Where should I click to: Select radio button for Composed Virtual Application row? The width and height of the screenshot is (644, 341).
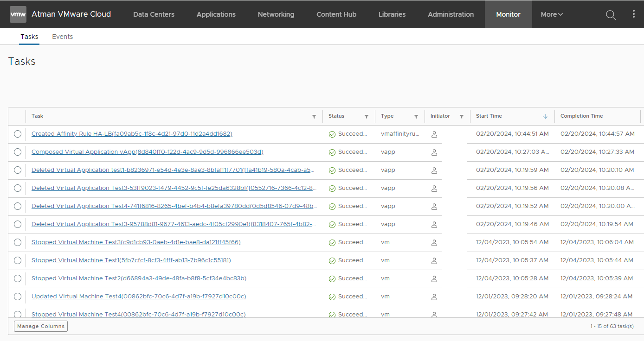tap(18, 152)
